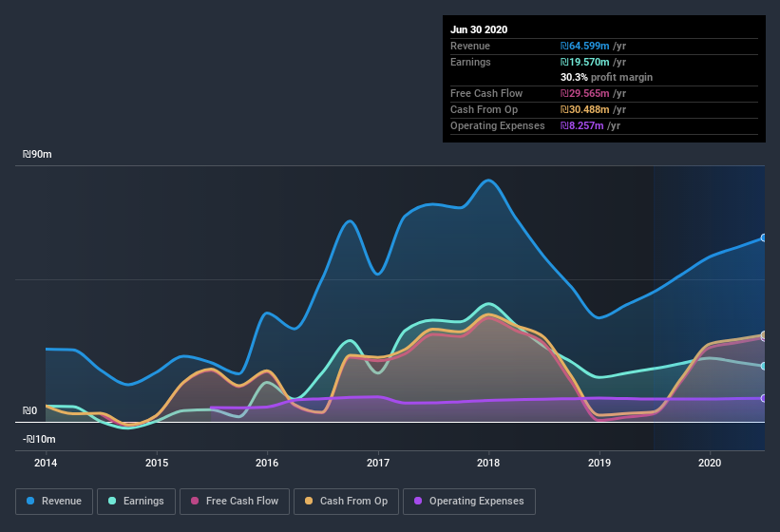The image size is (780, 532).
Task: Click the Revenue endpoint marker on chart
Action: tap(764, 238)
